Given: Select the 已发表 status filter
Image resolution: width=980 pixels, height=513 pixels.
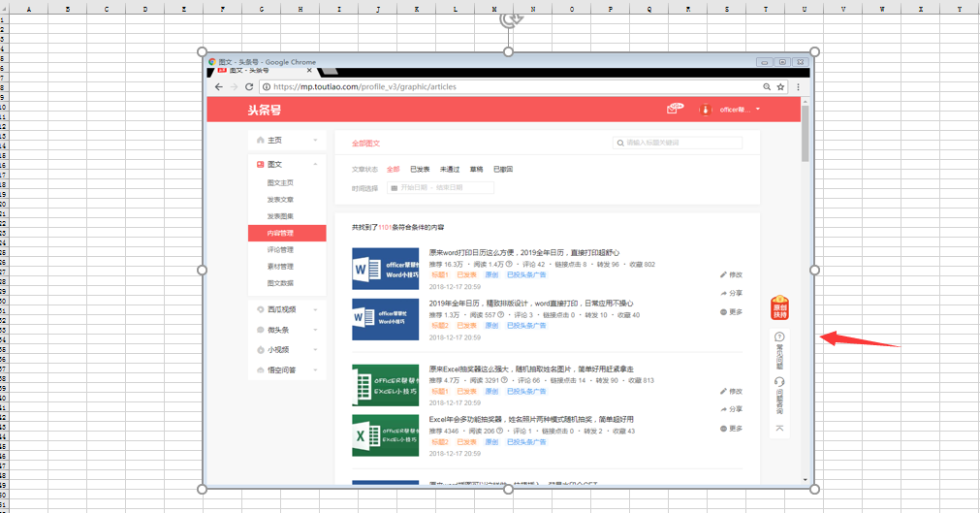Looking at the screenshot, I should pos(420,169).
